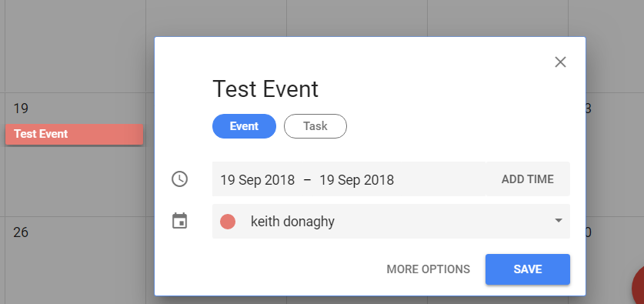
Task: Save the event with the SAVE button
Action: tap(527, 269)
